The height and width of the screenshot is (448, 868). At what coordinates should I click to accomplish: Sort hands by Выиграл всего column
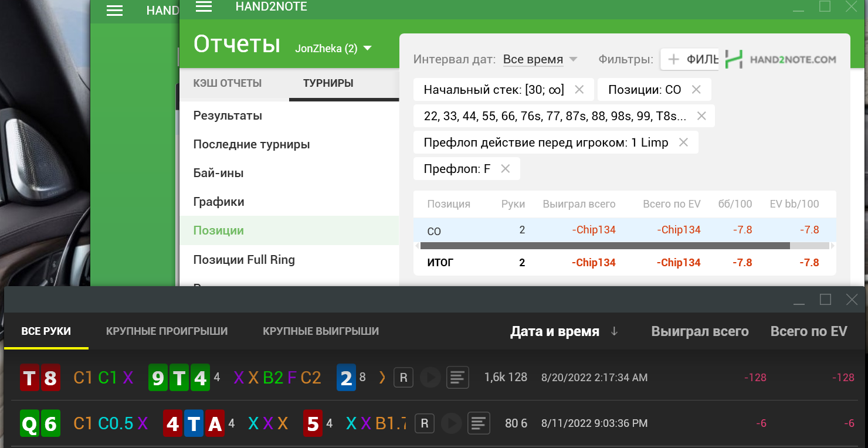point(700,331)
